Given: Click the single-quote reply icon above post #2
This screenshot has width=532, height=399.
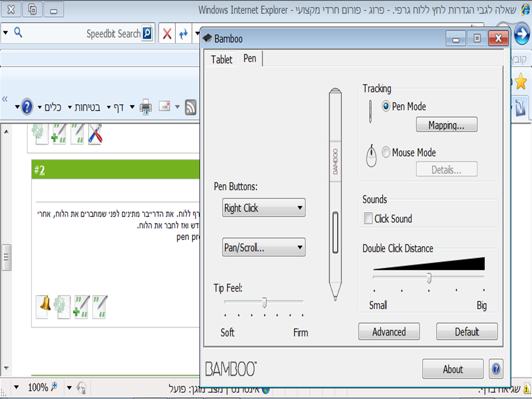Looking at the screenshot, I should [x=78, y=134].
